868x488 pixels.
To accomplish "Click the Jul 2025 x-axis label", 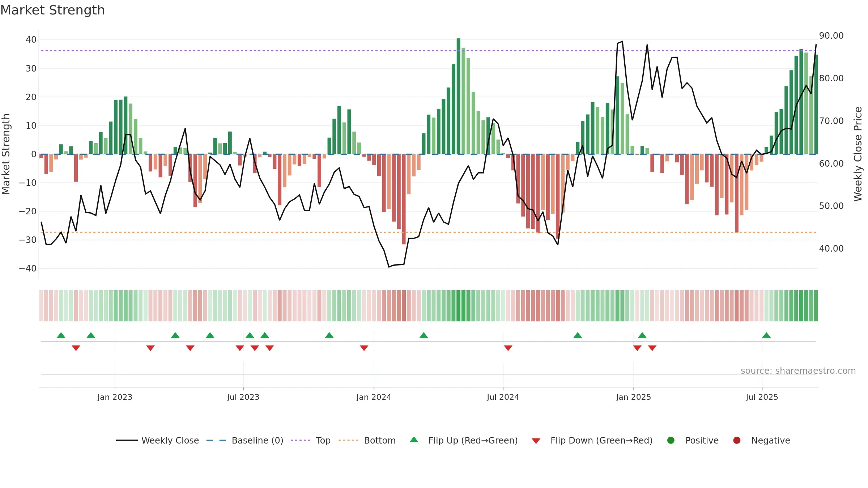I will coord(762,397).
